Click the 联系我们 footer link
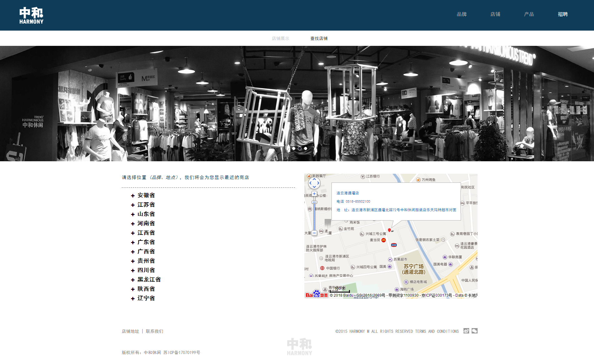 pos(155,331)
